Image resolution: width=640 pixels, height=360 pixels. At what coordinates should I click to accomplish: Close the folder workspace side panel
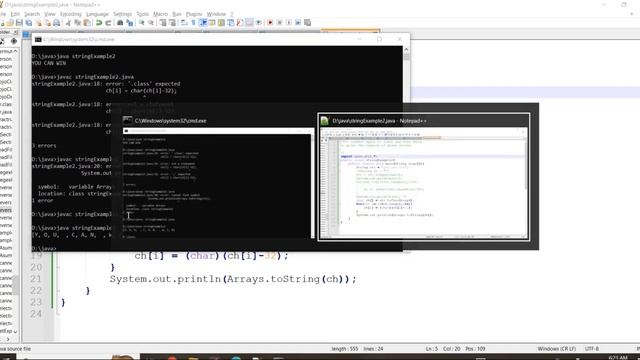tap(16, 32)
